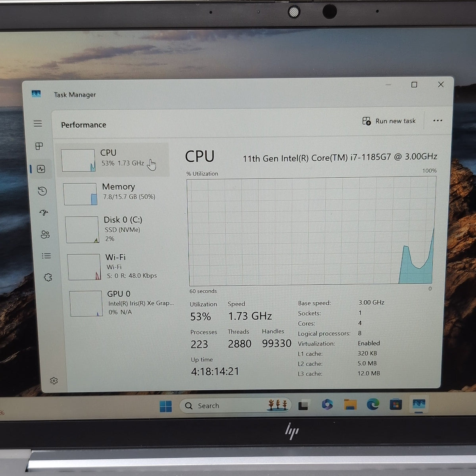This screenshot has height=476, width=476.
Task: Click Run new task button
Action: click(389, 121)
